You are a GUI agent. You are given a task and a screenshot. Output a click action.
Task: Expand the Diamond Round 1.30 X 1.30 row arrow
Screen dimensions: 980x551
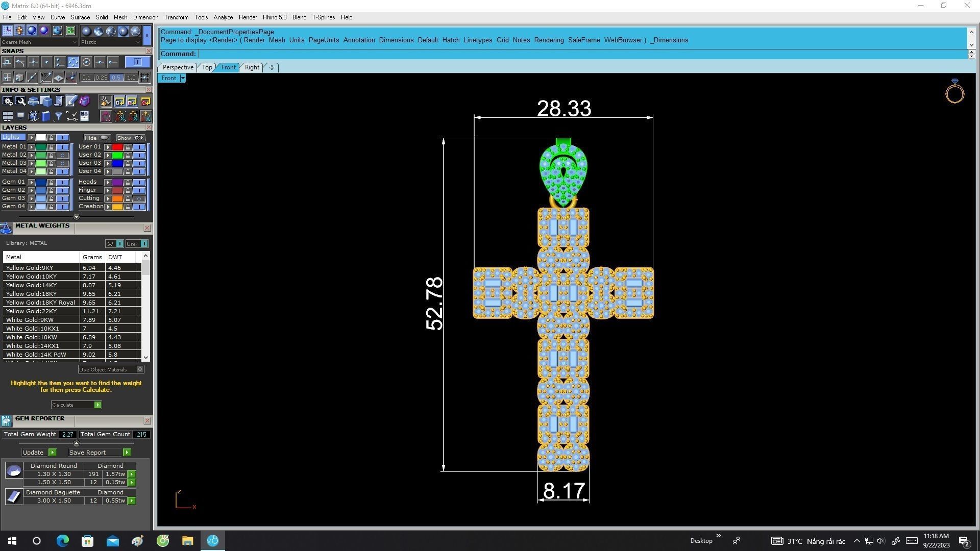(x=132, y=474)
